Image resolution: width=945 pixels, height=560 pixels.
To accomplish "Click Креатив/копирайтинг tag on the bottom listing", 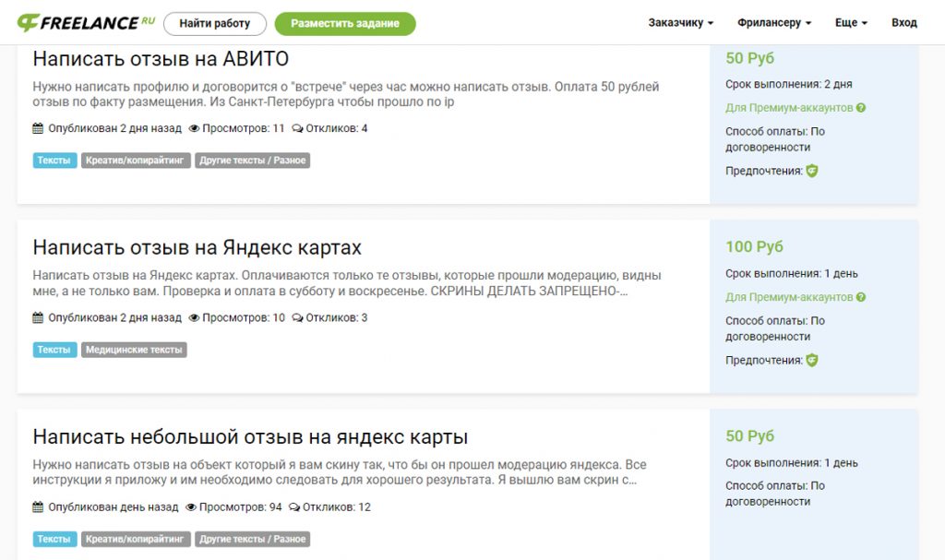I will (136, 539).
